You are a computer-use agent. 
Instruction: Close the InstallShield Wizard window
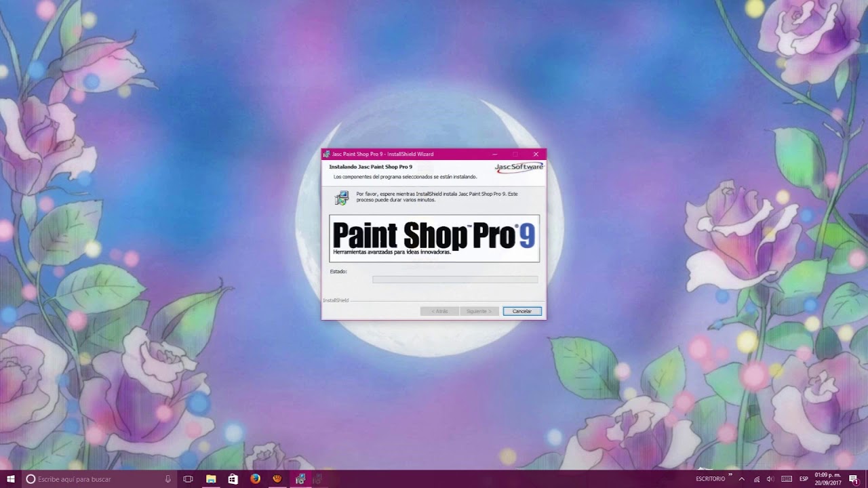536,154
